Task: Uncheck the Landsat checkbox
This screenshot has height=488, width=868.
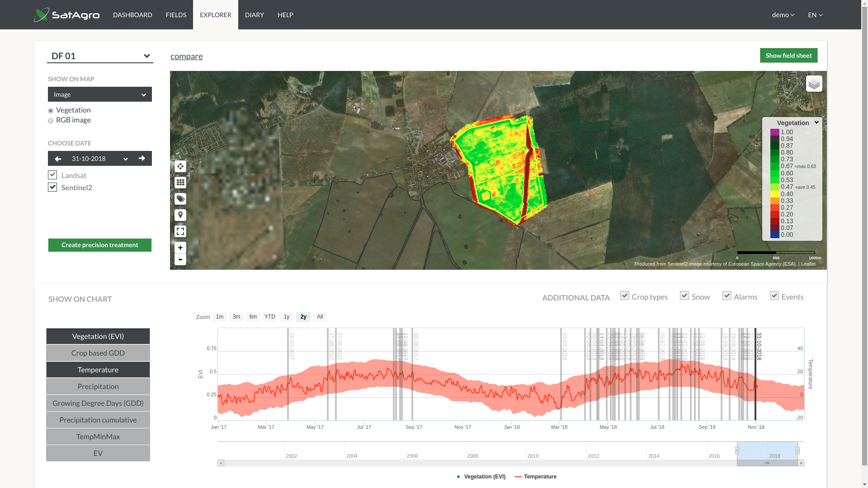Action: click(x=52, y=175)
